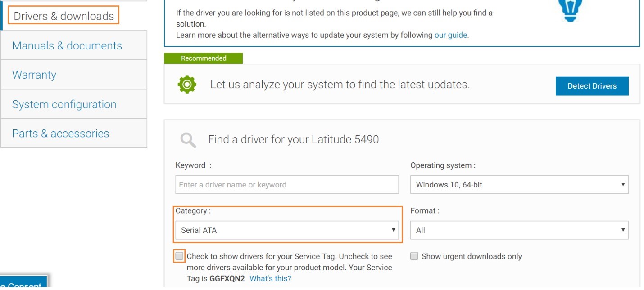Click the green gear analyze icon
This screenshot has width=644, height=290.
[187, 84]
